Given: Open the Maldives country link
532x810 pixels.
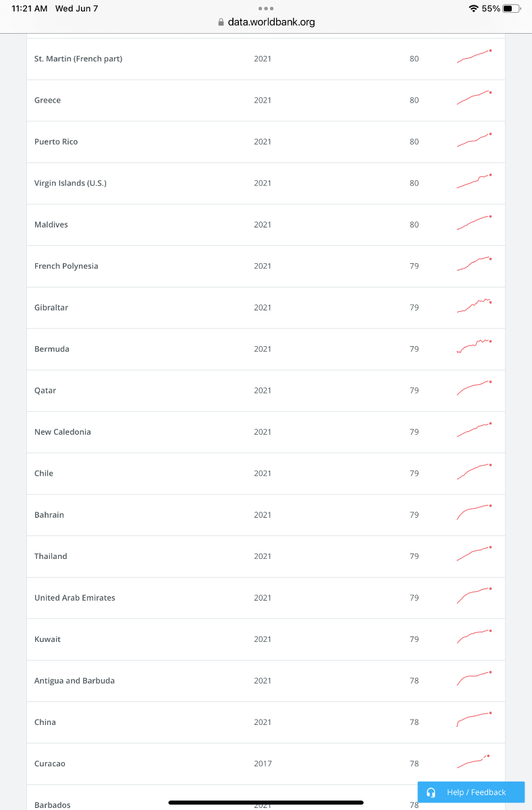Looking at the screenshot, I should (51, 225).
